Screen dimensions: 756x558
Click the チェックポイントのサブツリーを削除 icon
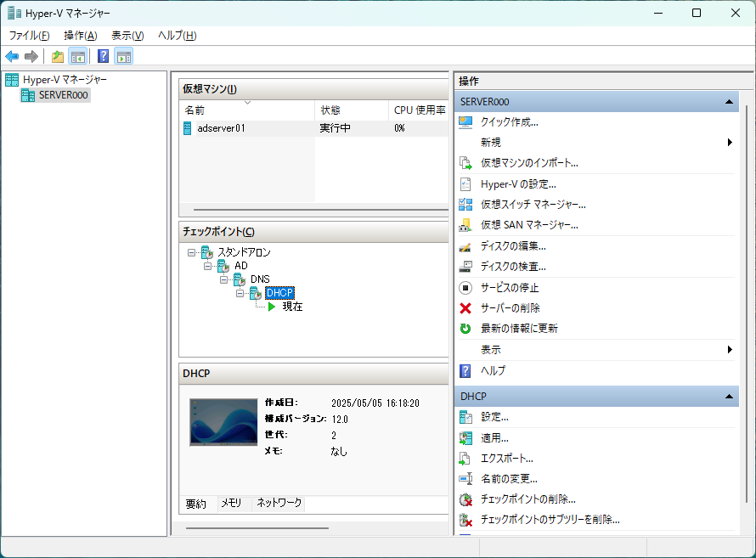pos(465,520)
